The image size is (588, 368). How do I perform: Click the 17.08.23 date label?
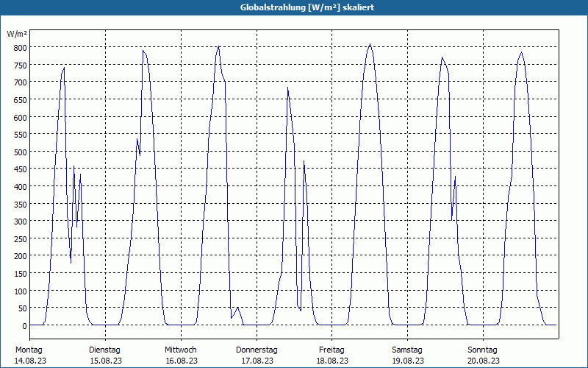coord(257,361)
